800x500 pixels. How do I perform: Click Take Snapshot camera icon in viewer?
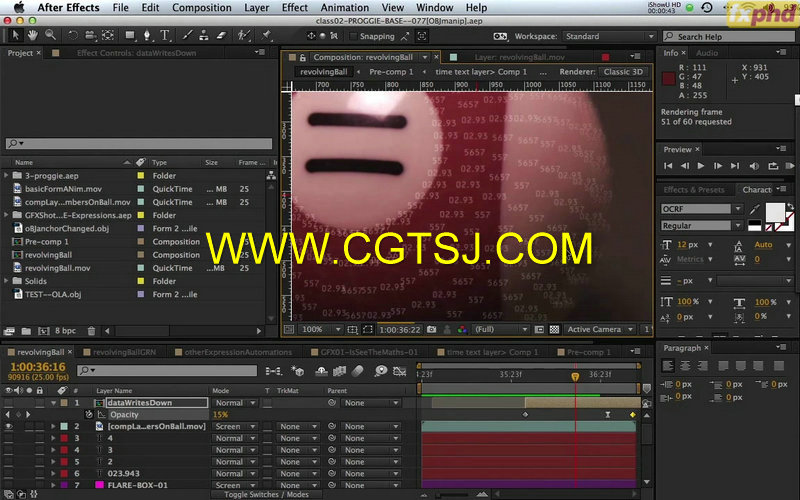pos(432,330)
